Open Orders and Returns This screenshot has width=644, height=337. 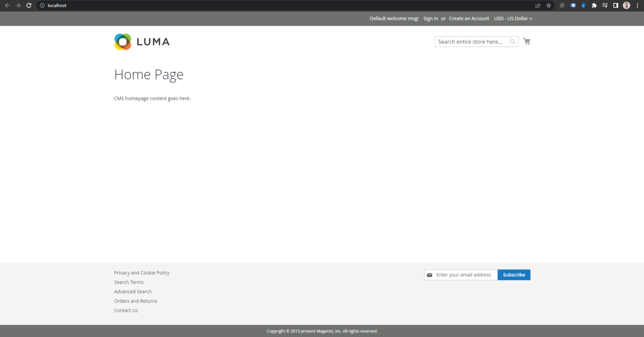point(136,301)
